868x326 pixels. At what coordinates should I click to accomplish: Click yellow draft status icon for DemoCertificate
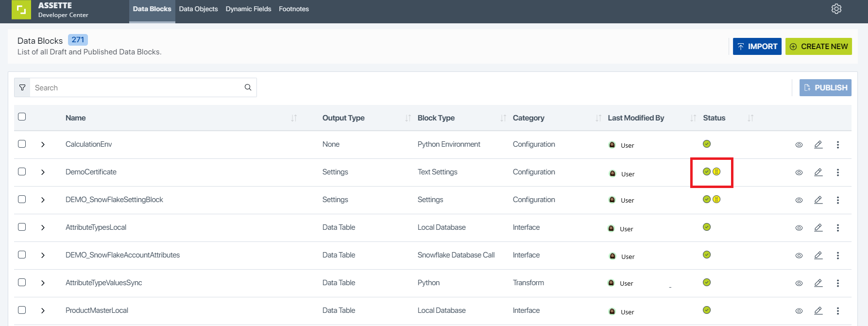click(716, 172)
